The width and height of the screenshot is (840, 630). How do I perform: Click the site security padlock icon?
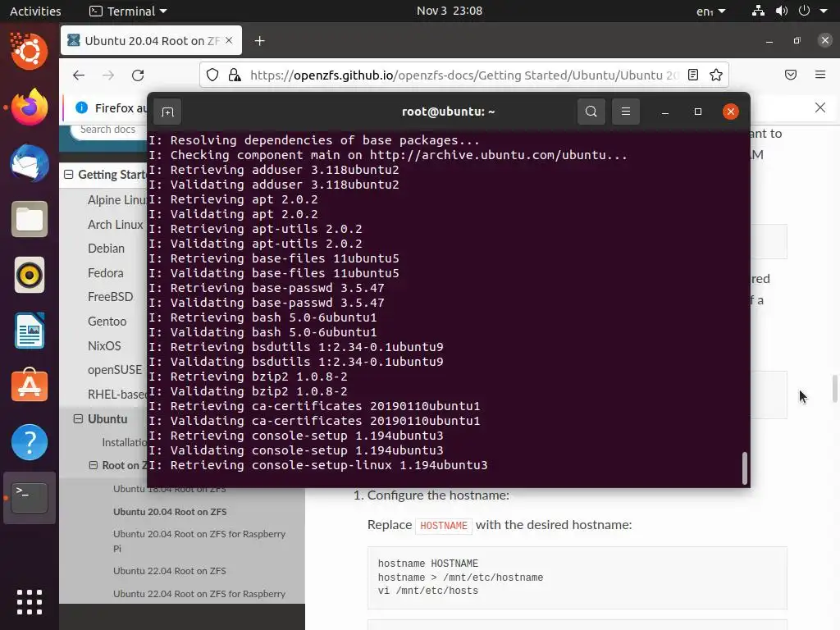[x=234, y=75]
